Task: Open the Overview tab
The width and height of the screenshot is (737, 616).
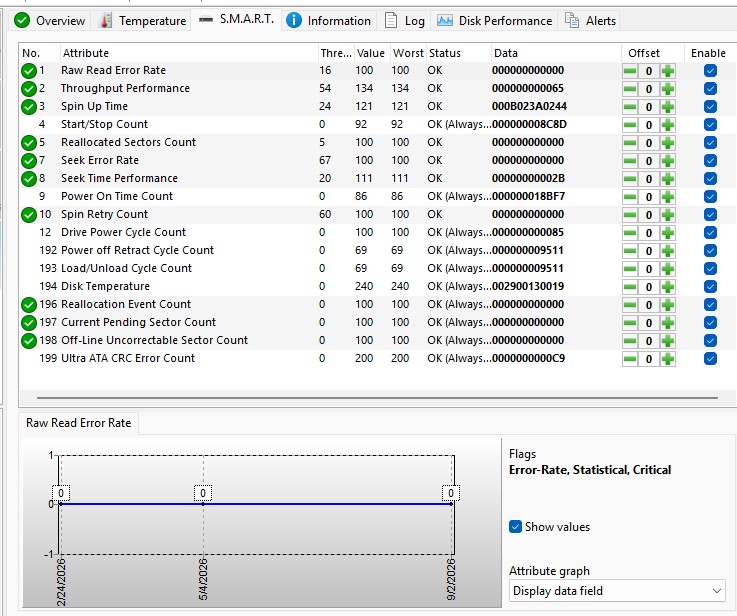Action: [49, 21]
